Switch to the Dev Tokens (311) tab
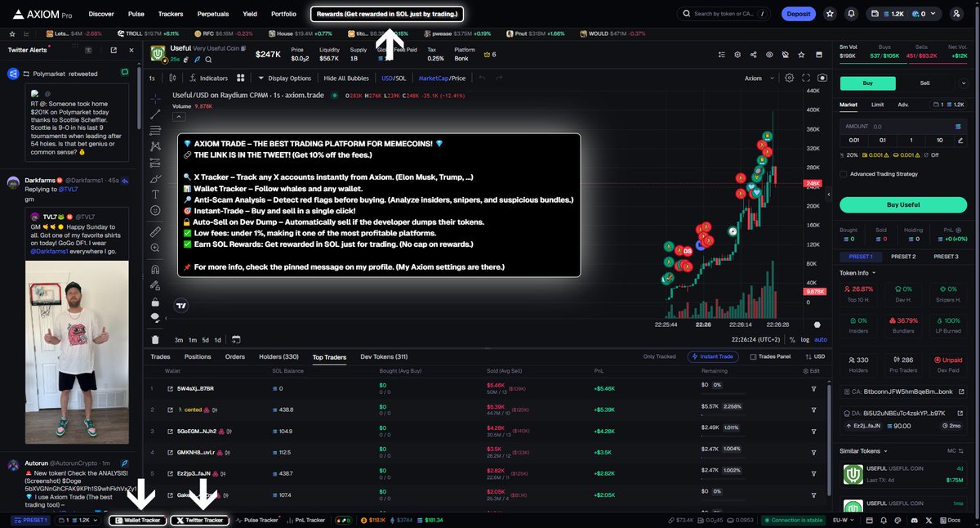980x528 pixels. click(384, 357)
